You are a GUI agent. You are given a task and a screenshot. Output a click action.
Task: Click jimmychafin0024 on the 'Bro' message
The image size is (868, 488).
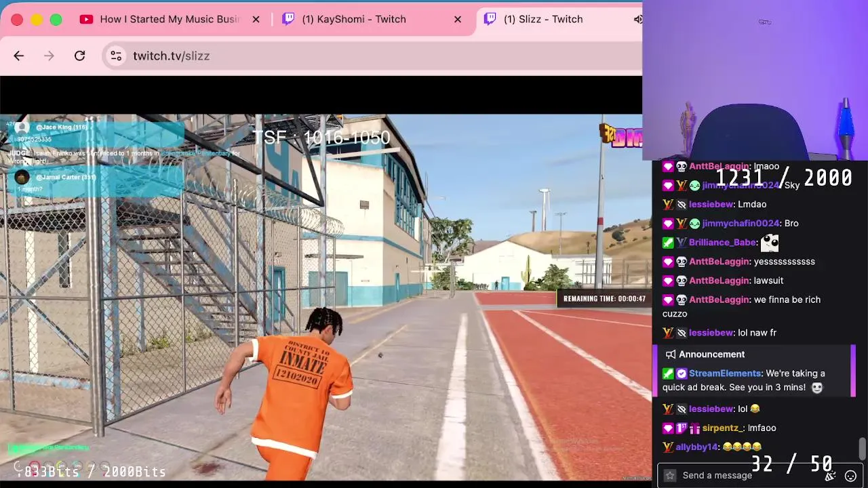click(x=741, y=223)
